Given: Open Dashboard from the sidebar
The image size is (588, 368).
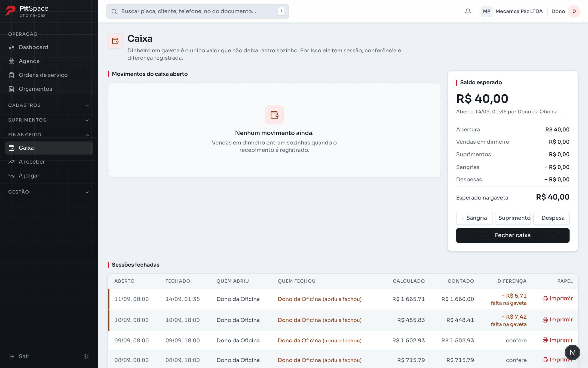Looking at the screenshot, I should (x=49, y=47).
